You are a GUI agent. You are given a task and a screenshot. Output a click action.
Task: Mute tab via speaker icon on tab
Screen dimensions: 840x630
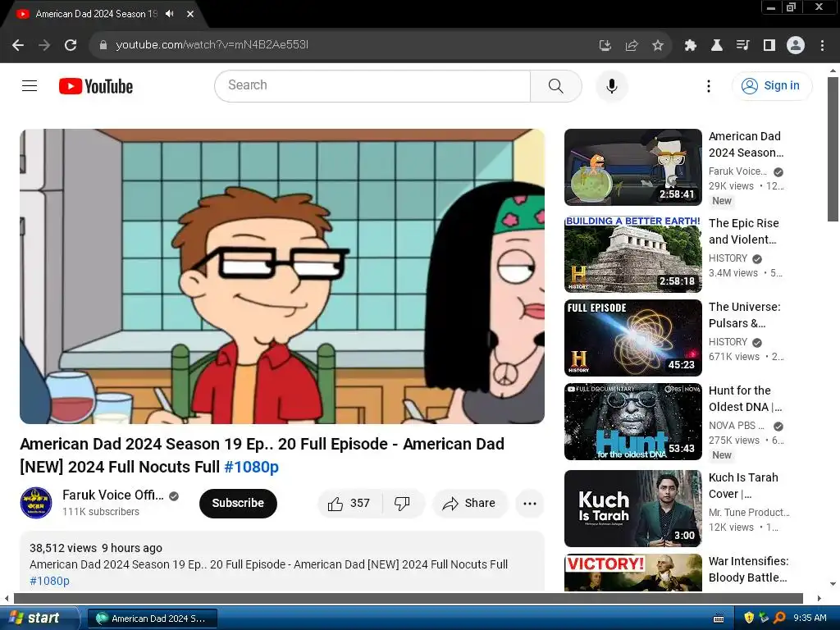point(170,14)
